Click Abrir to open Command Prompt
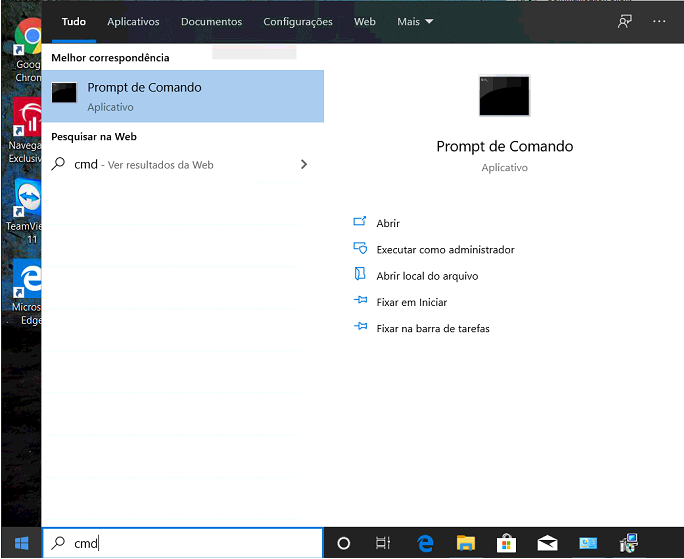This screenshot has width=684, height=559. [x=388, y=223]
